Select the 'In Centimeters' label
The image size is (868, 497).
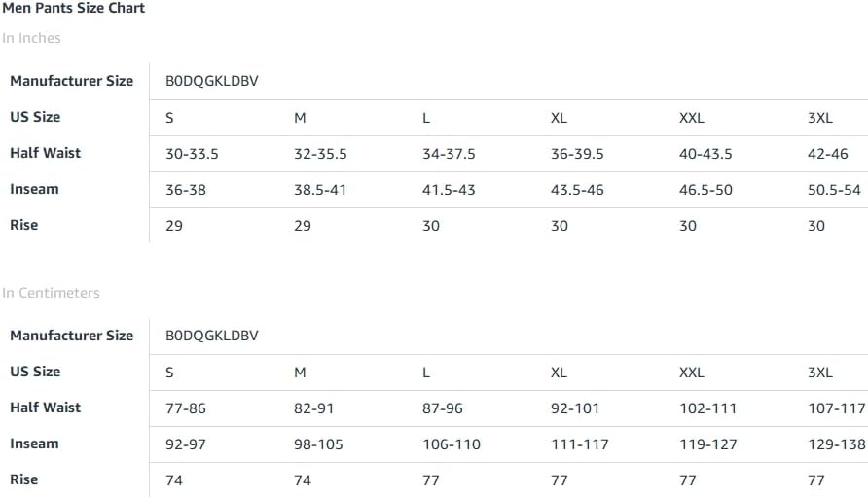(51, 292)
